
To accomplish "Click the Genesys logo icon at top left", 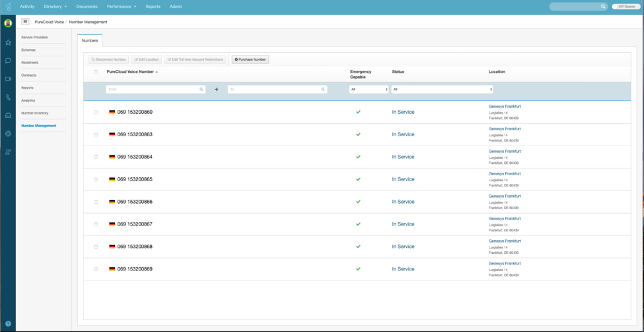I will 8,7.
